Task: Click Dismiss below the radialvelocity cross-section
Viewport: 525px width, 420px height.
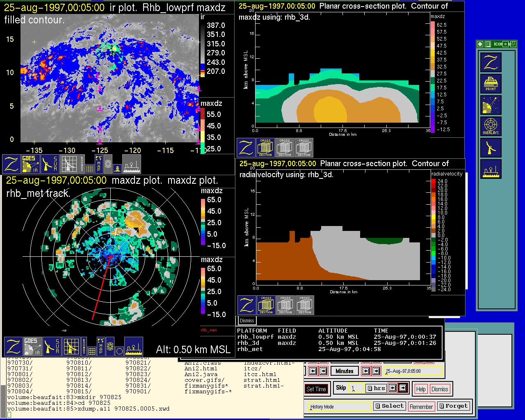Action: pos(247,321)
